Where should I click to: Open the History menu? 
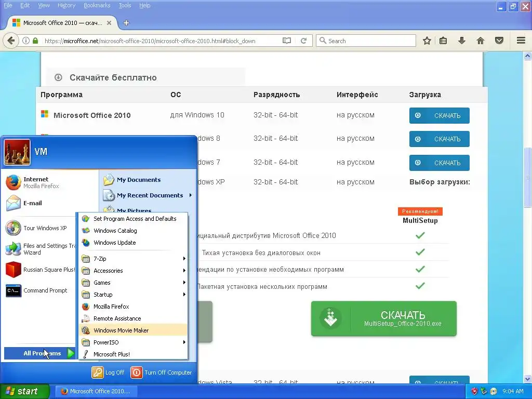66,5
